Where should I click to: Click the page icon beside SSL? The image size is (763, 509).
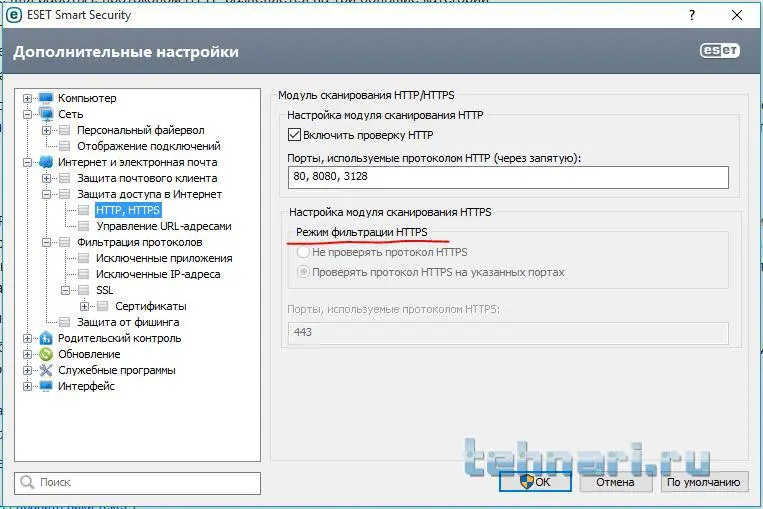coord(84,291)
